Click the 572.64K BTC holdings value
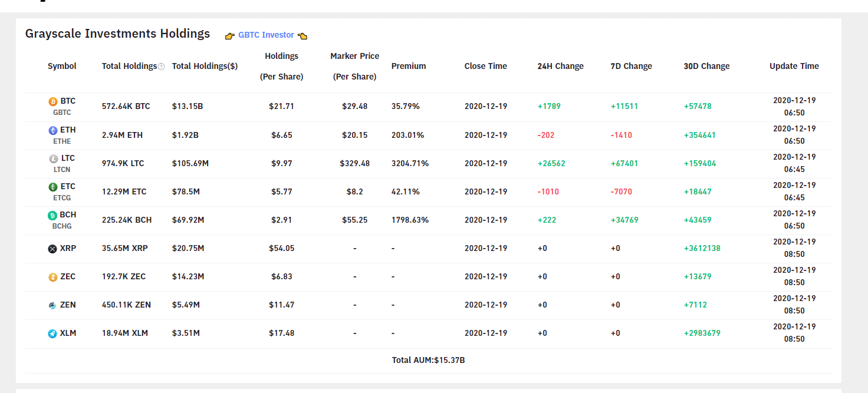 [126, 107]
